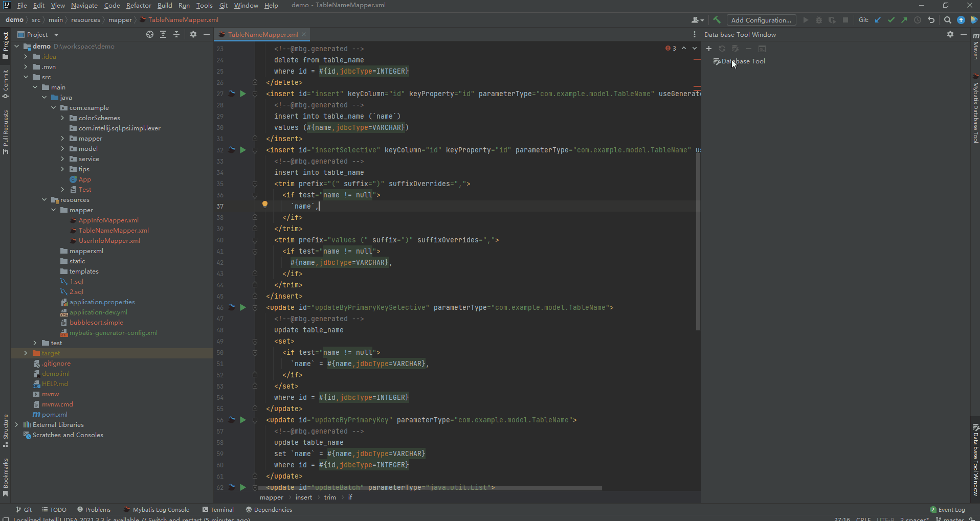Screen dimensions: 980x521
Task: Undo last action with the undo arrow icon
Action: (931, 20)
